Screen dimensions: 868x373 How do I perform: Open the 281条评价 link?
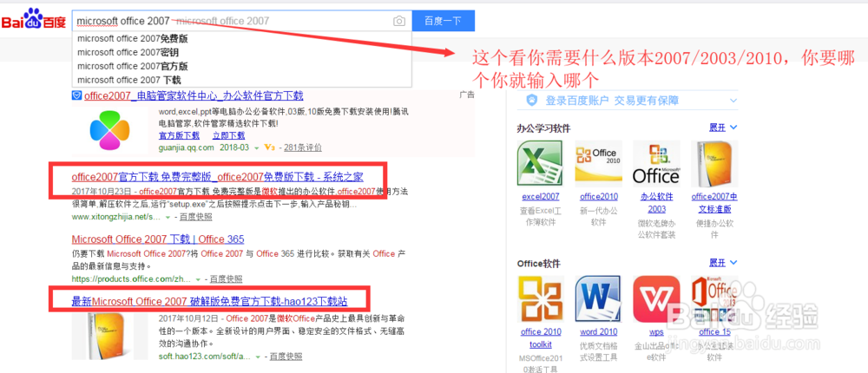coord(303,147)
